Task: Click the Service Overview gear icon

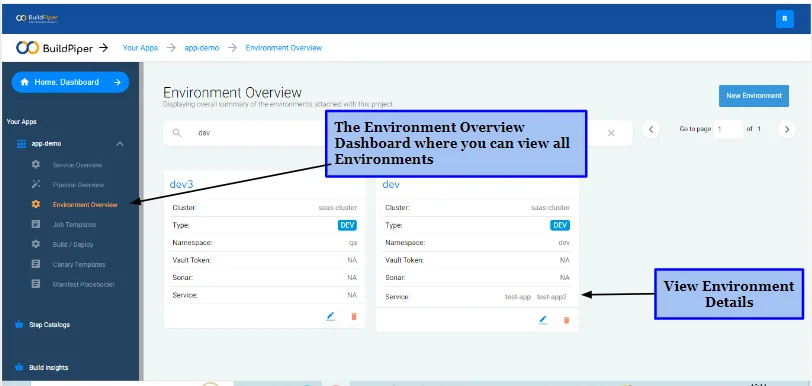Action: [35, 165]
